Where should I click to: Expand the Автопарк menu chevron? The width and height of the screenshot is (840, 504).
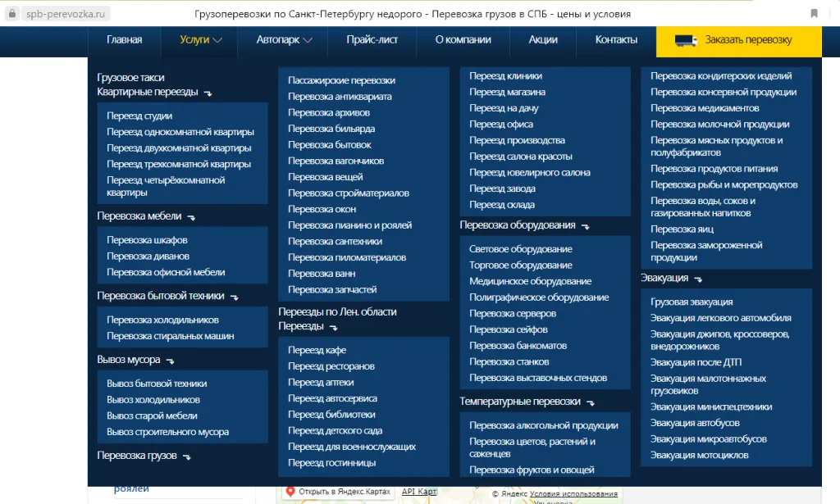tap(308, 40)
